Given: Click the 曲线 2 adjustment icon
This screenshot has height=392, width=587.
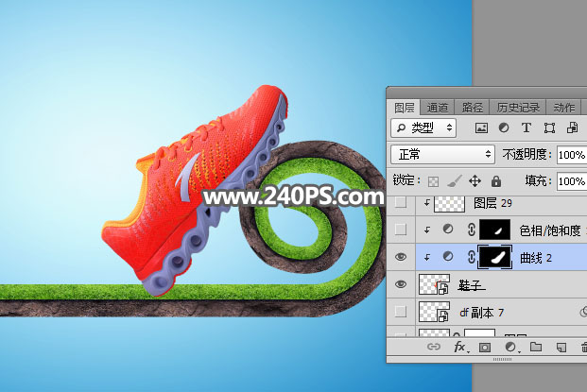Looking at the screenshot, I should click(448, 257).
